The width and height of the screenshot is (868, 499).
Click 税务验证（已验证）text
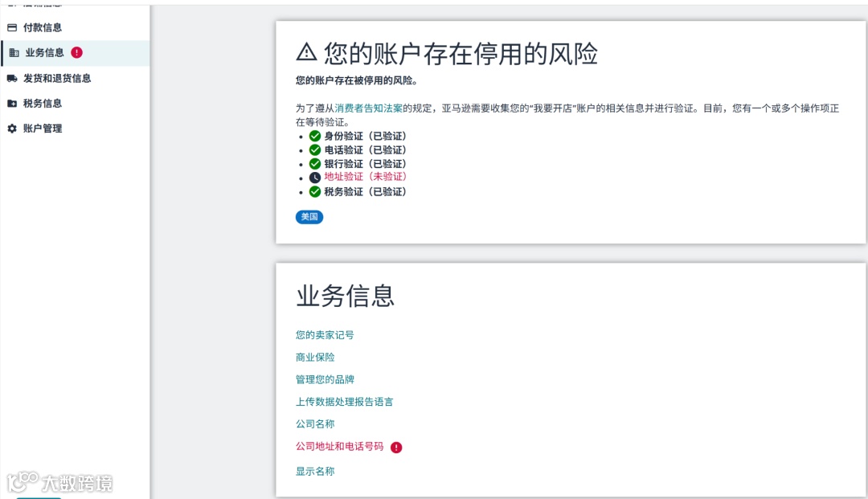coord(366,192)
